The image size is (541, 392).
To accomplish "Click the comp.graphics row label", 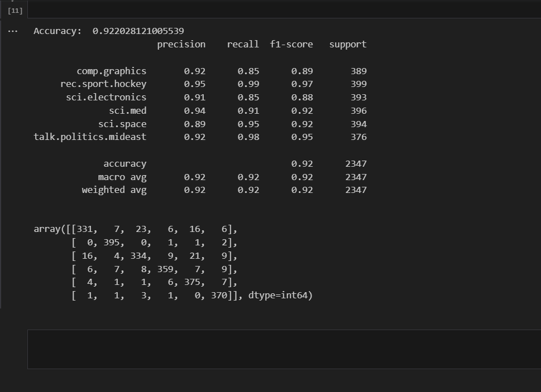I will coord(112,71).
